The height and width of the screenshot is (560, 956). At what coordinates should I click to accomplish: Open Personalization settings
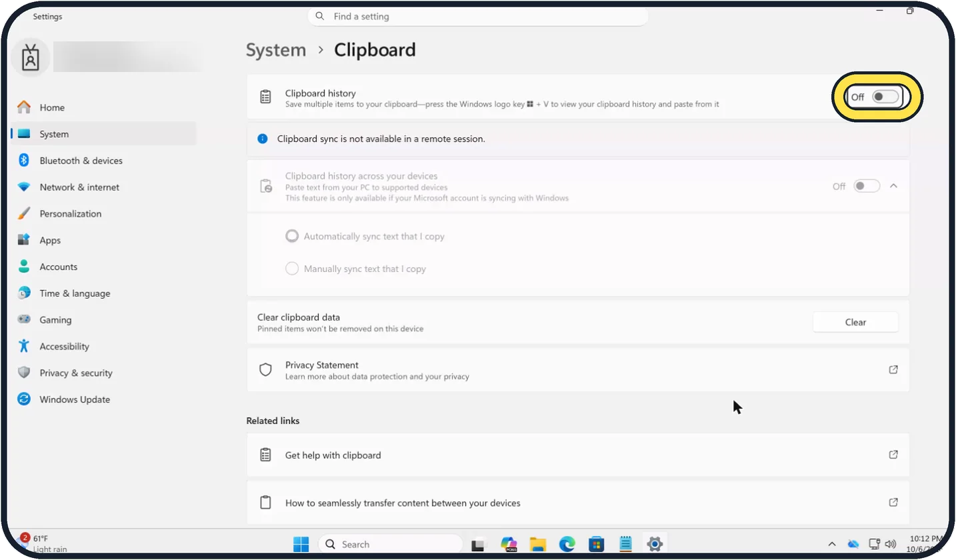(103, 214)
